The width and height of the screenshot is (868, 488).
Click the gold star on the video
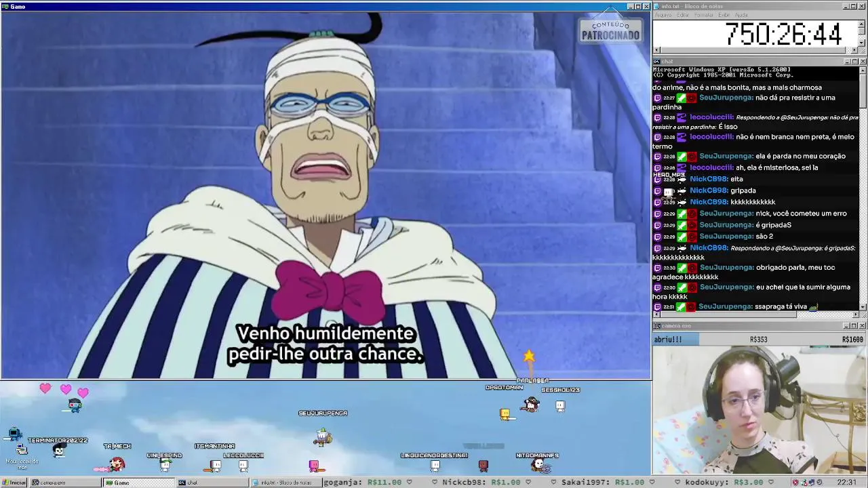tap(529, 356)
